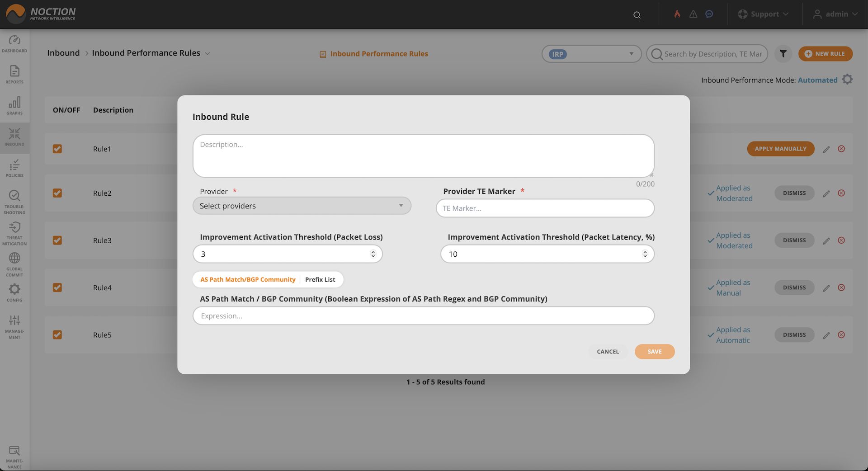Switch to AS Path Match/BGP Community tab

pos(248,279)
